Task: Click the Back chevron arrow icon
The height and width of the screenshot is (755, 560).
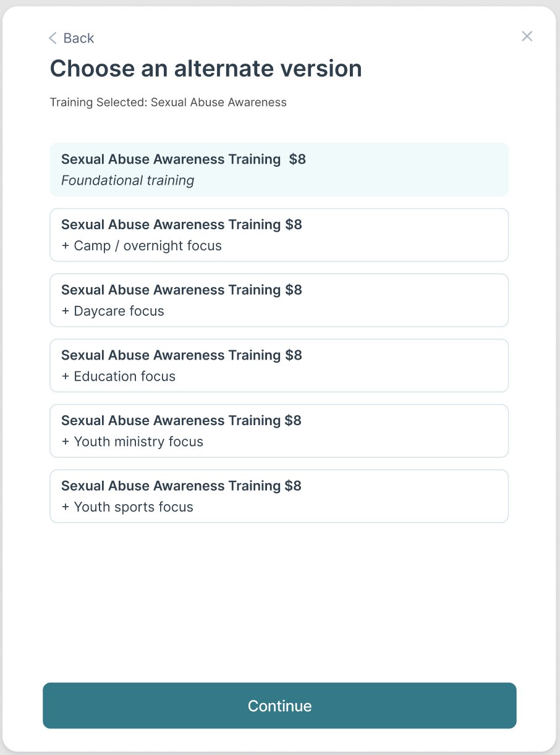Action: point(52,38)
